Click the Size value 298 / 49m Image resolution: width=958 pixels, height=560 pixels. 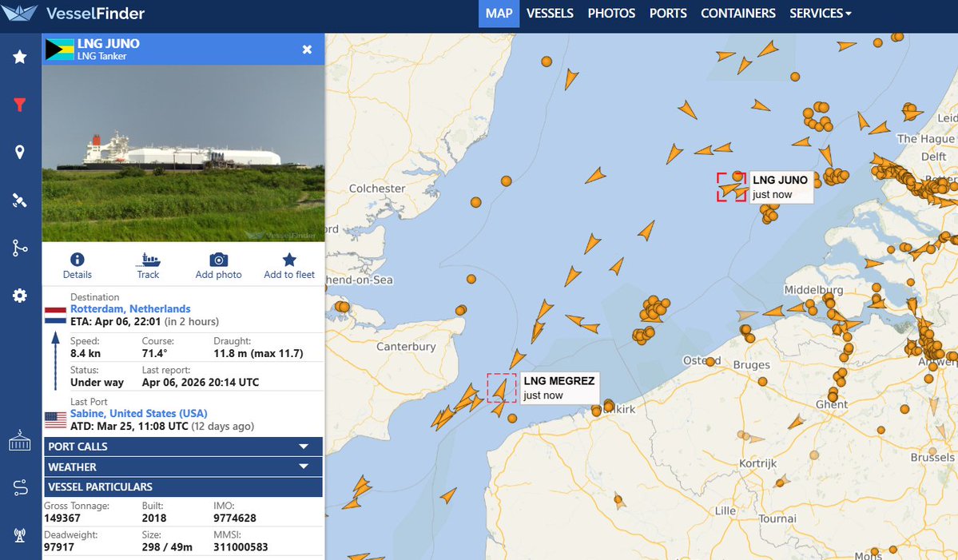[167, 547]
